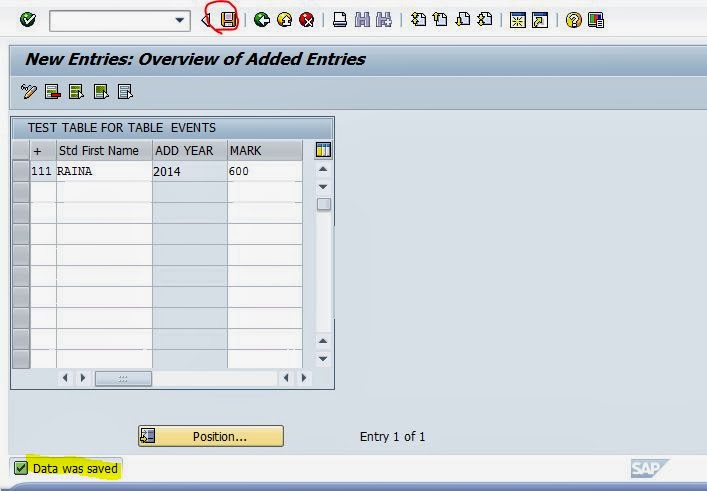
Task: Click the Generate Shortcut icon
Action: [540, 20]
